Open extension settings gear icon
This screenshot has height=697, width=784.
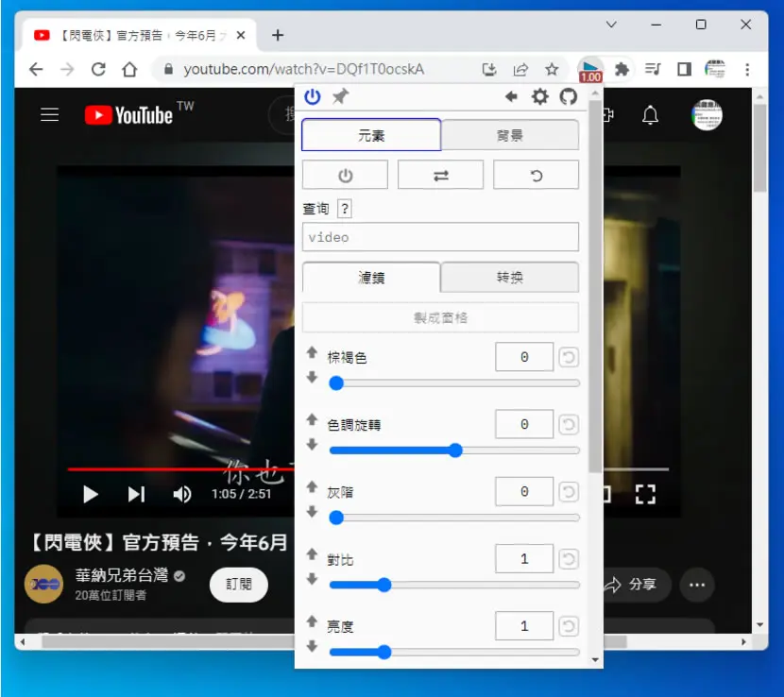click(x=539, y=96)
